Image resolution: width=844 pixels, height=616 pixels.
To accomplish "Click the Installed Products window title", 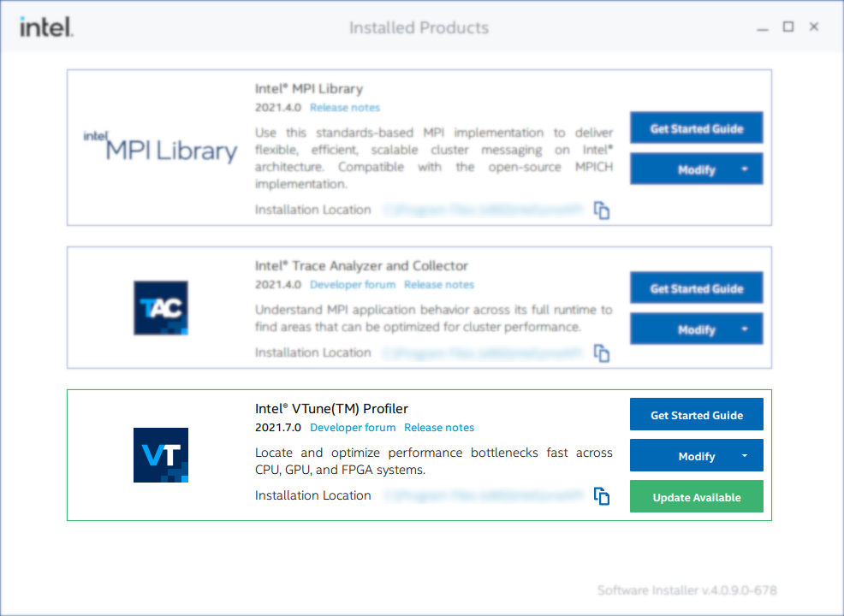I will coord(419,27).
